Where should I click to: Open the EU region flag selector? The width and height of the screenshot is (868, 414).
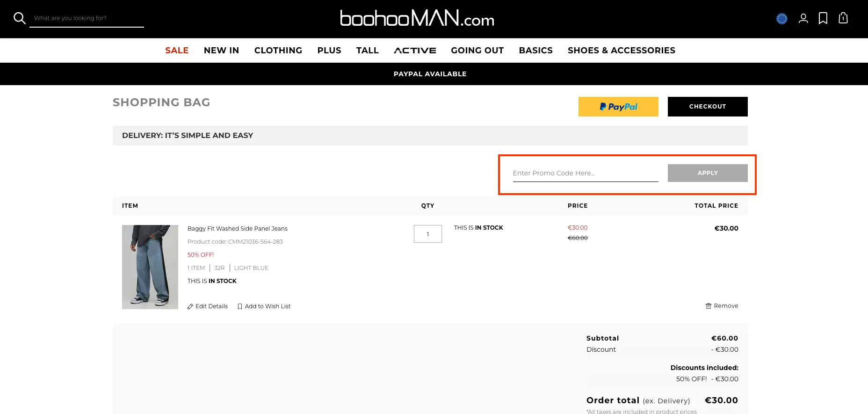coord(781,19)
